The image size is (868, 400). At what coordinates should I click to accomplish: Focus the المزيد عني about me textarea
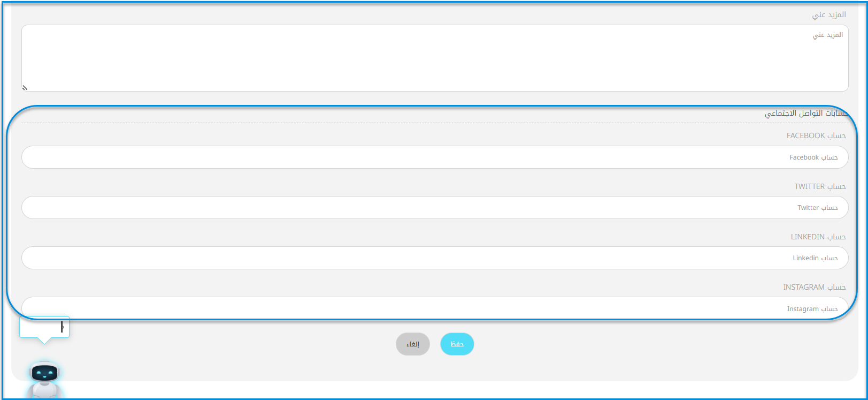coord(435,58)
